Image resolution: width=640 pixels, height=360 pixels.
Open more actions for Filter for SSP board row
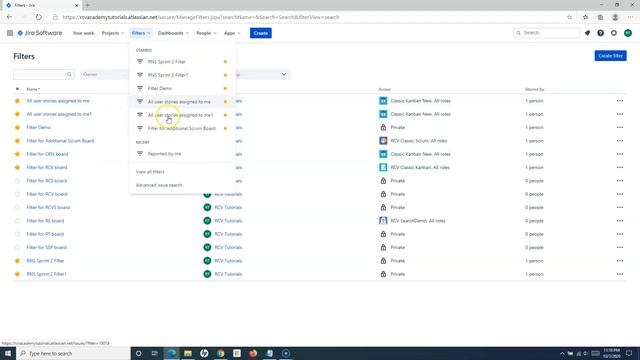click(620, 247)
